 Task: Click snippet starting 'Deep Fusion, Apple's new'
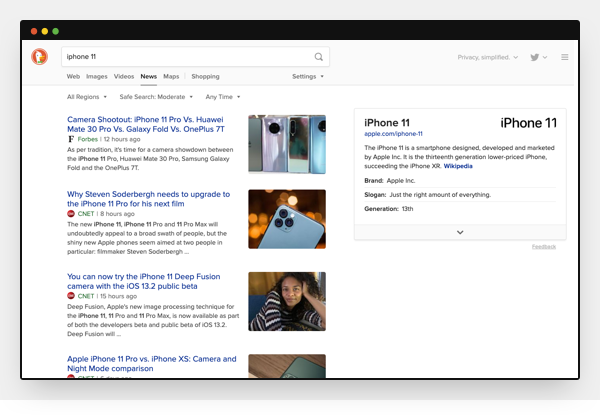[153, 320]
